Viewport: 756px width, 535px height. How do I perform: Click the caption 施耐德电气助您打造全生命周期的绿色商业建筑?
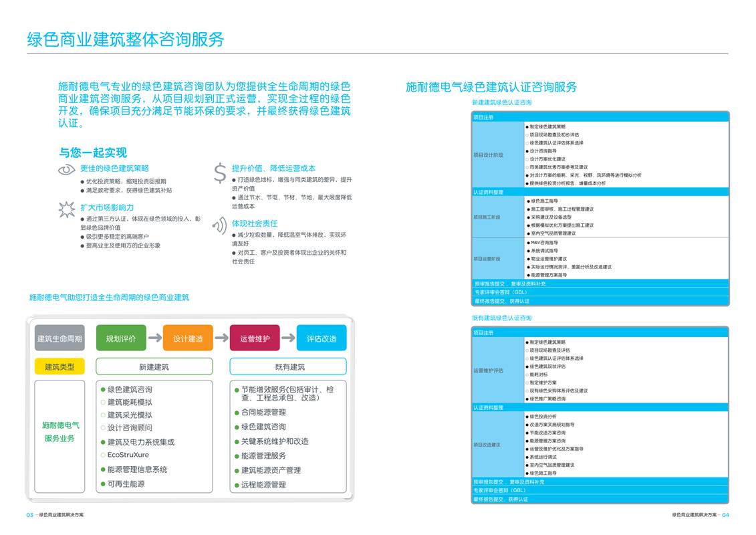coord(109,297)
